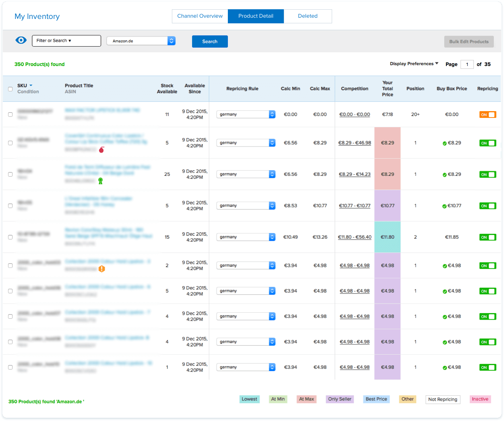Open the germany rule dropdown in the 15-stock row
This screenshot has width=504, height=421.
[246, 237]
